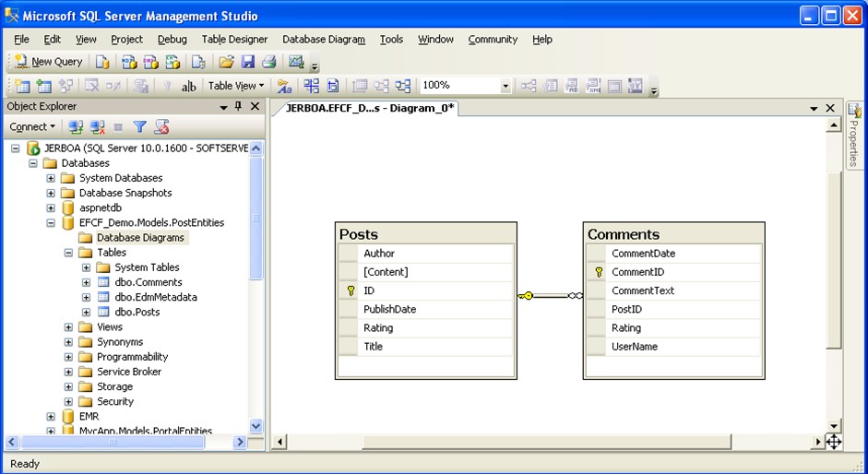Screen dimensions: 868x474
Task: Select the PostID column in Comments
Action: tap(673, 310)
